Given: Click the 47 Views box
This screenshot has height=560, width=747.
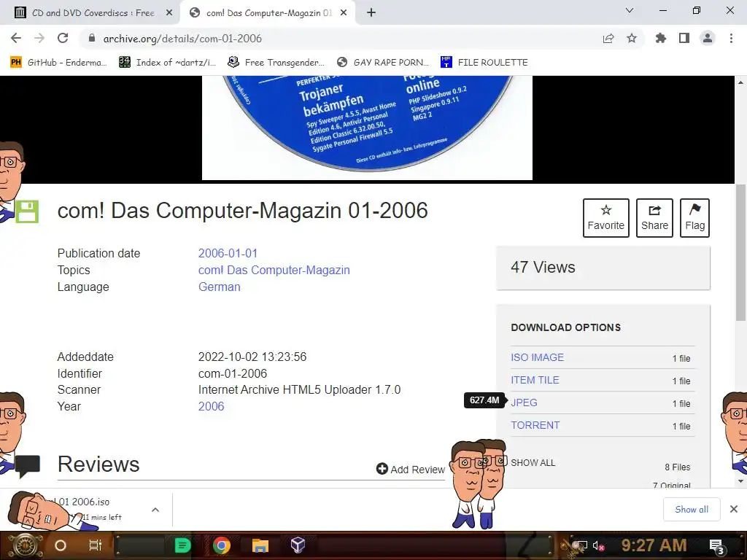Looking at the screenshot, I should click(603, 268).
